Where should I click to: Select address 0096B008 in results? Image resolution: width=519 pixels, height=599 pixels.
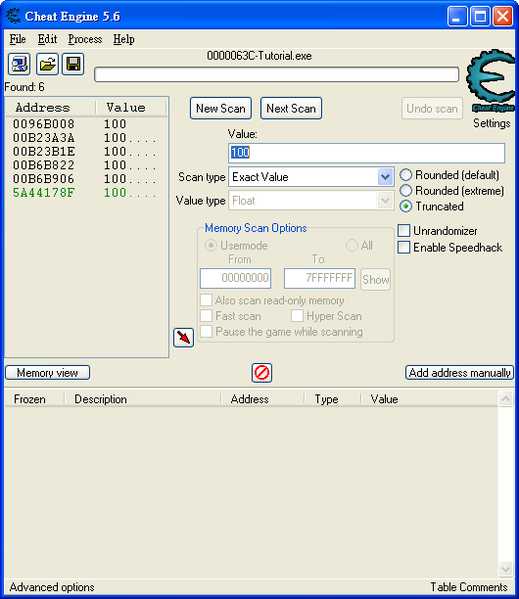(x=44, y=124)
